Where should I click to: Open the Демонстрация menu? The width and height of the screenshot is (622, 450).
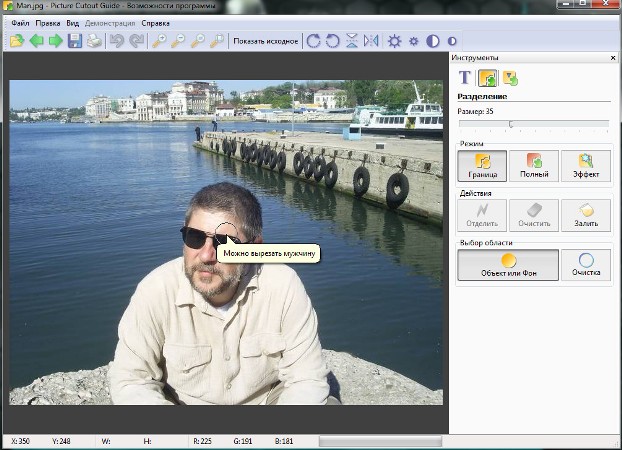[110, 23]
